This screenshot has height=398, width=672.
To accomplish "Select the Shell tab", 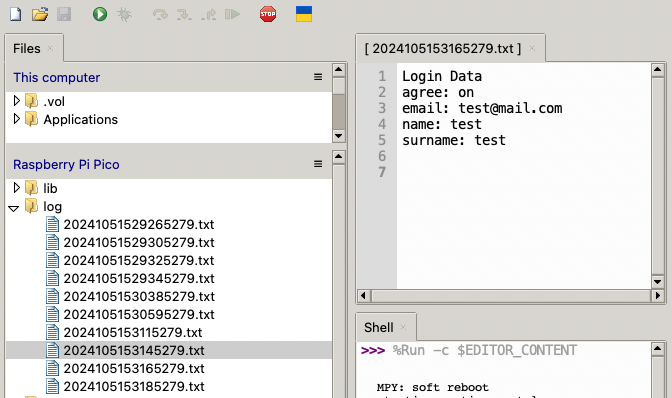I will coord(378,327).
